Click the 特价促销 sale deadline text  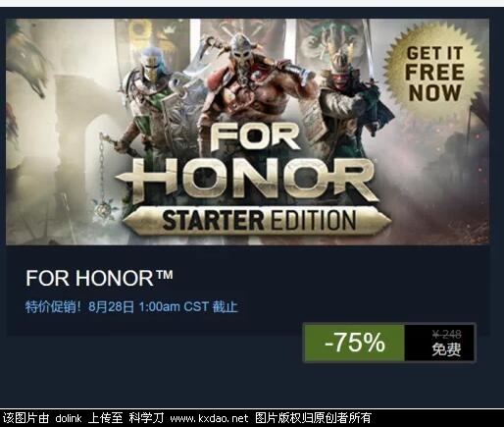131,307
